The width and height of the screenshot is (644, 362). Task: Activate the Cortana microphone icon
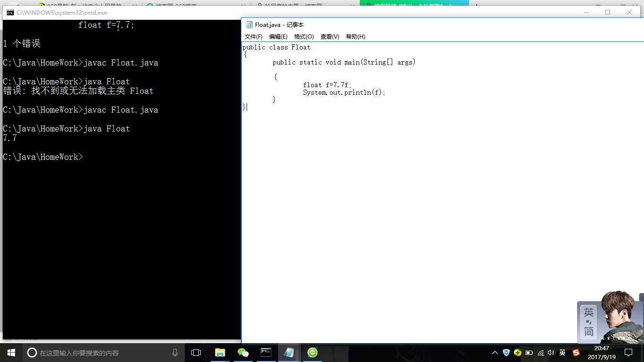coord(175,353)
